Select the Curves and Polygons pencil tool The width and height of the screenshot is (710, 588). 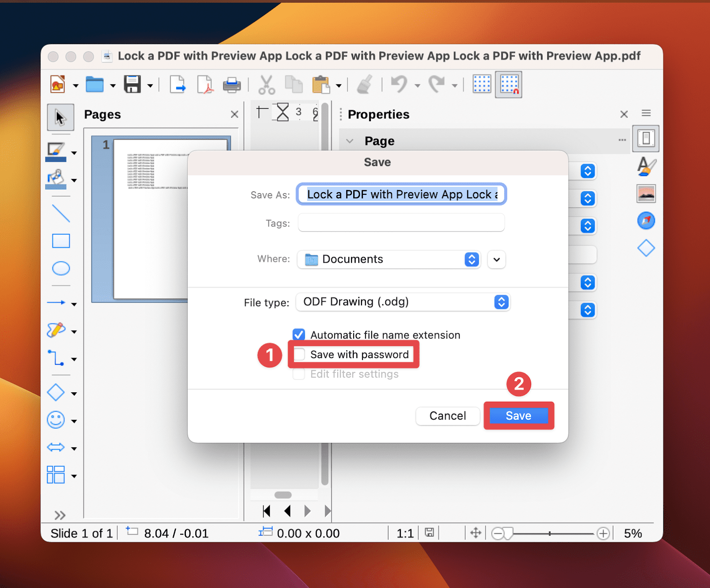tap(56, 330)
